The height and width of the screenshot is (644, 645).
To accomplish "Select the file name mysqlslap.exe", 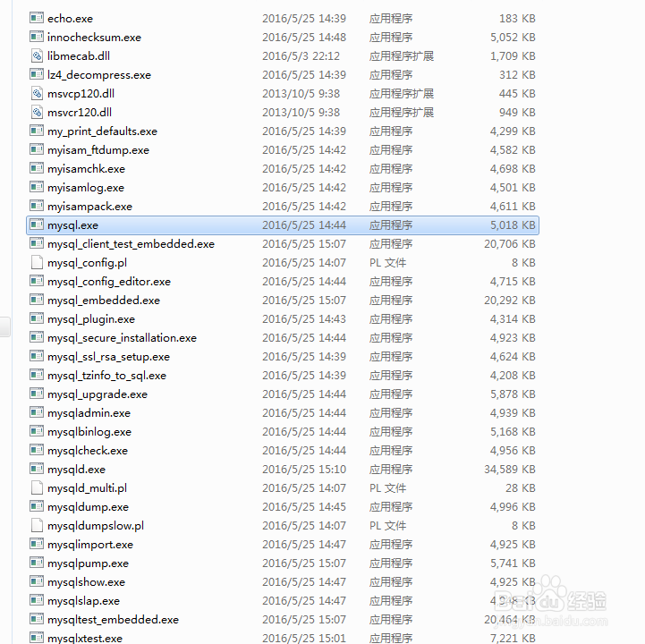I will [83, 601].
